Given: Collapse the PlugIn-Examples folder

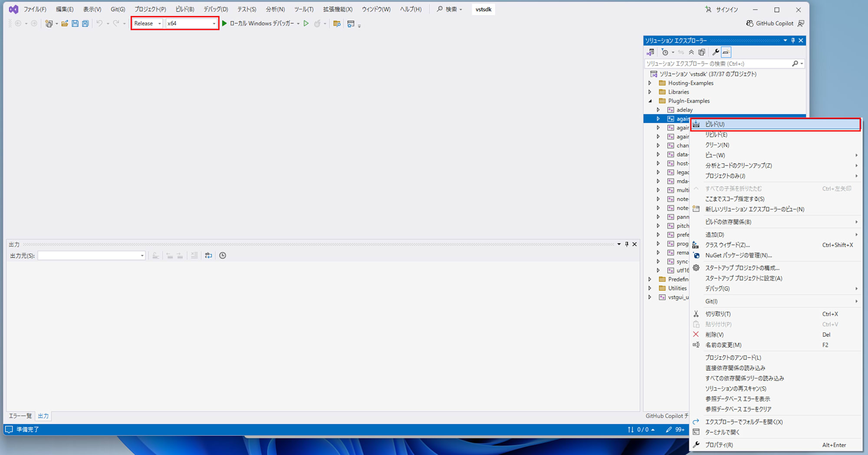Looking at the screenshot, I should click(x=650, y=101).
